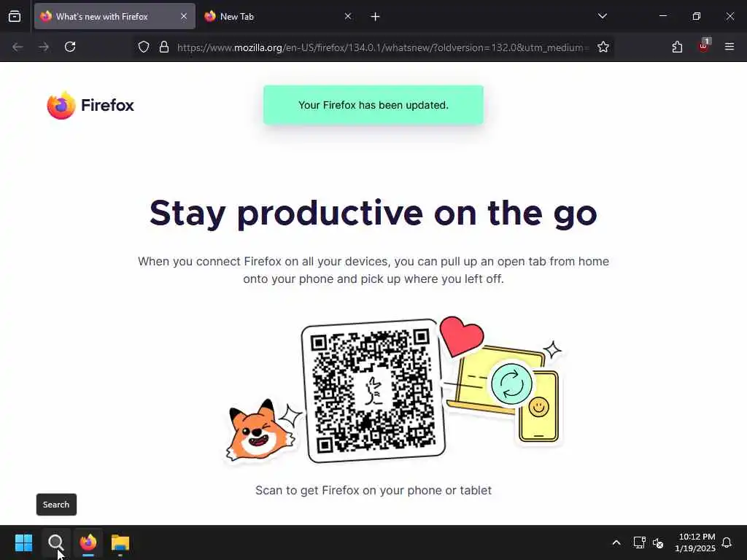Click 'Your Firefox has been updated.' banner

(373, 105)
